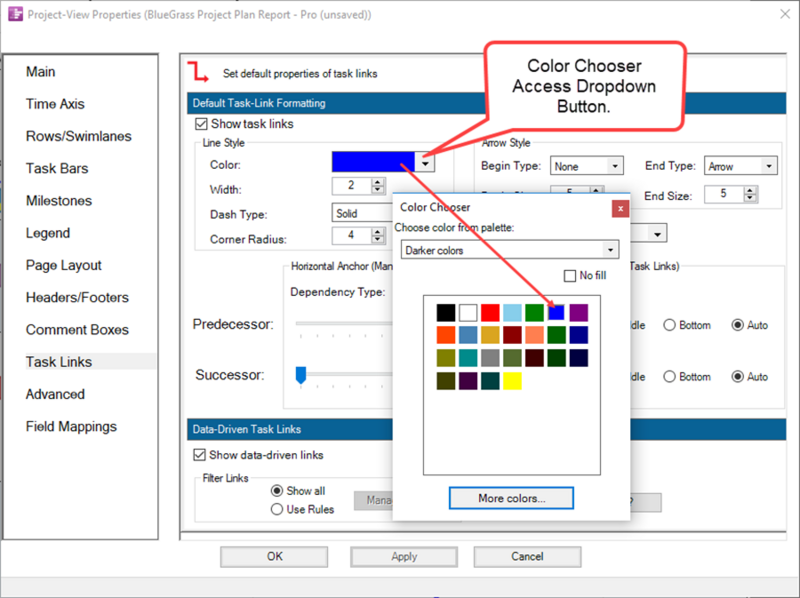Move the Successor slider thumb
Viewport: 800px width, 598px height.
coord(301,375)
